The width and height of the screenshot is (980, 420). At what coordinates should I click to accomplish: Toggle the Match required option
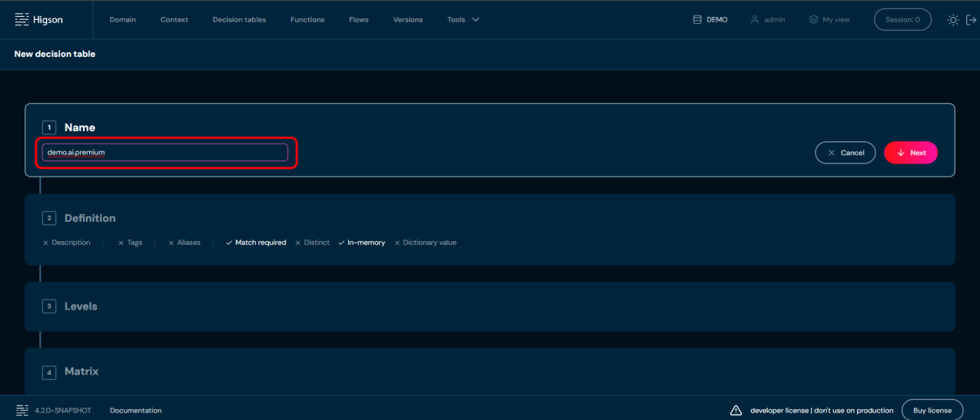pos(255,243)
